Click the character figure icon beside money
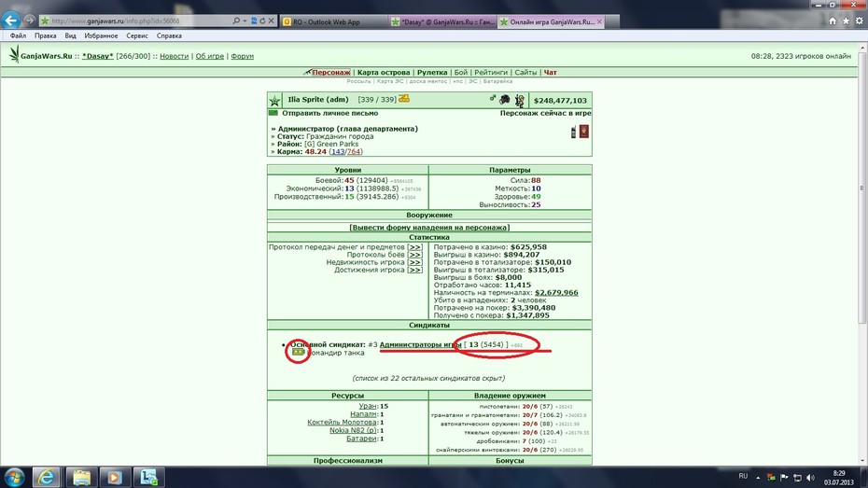 [x=519, y=100]
